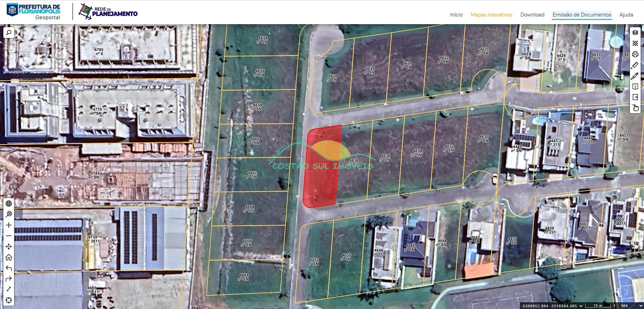Open Emissão de Documentos menu
644x309 pixels.
(x=582, y=15)
